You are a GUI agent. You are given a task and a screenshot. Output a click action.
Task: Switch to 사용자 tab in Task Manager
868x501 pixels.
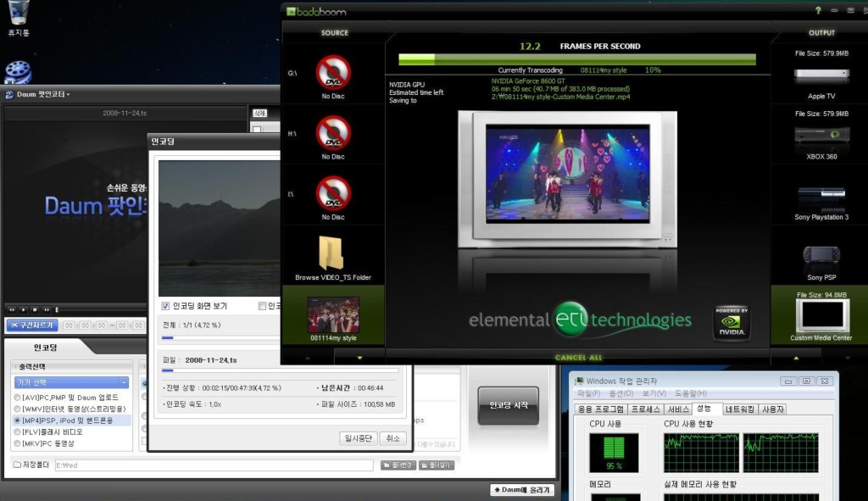pyautogui.click(x=773, y=409)
